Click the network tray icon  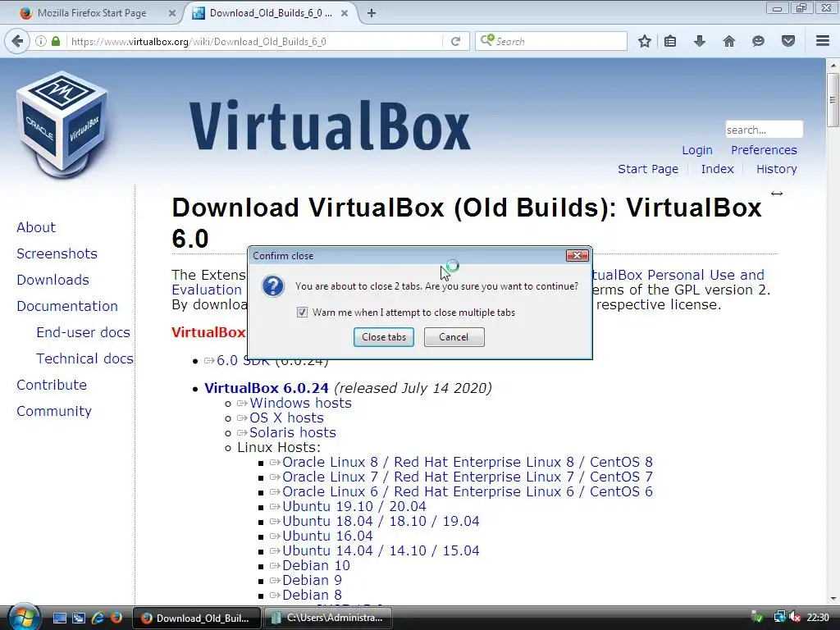[x=779, y=618]
